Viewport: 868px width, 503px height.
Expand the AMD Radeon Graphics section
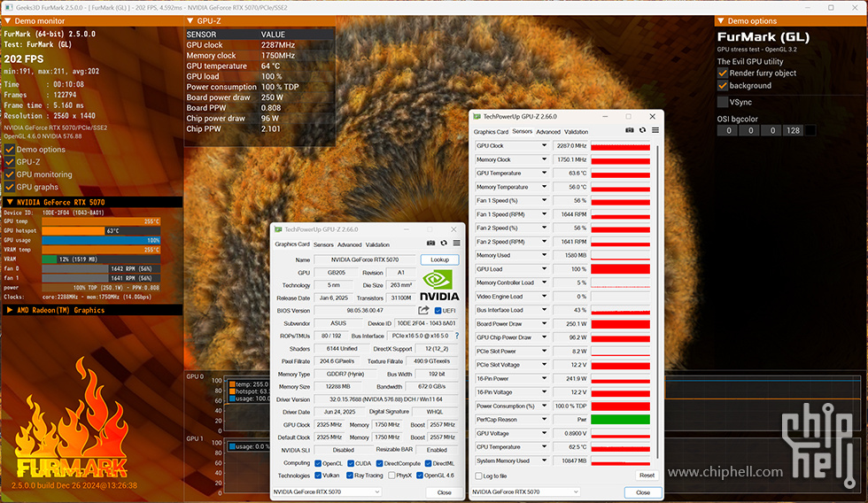(9, 310)
